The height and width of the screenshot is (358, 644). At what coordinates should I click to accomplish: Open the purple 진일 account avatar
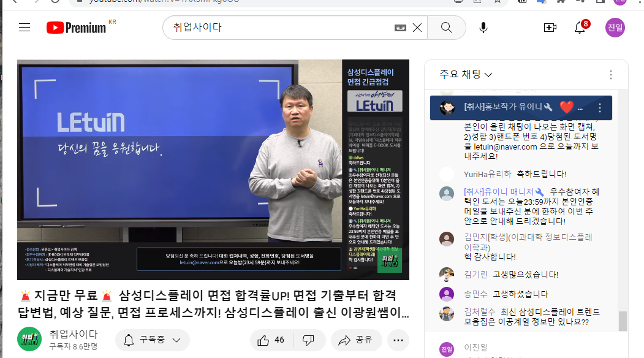615,28
